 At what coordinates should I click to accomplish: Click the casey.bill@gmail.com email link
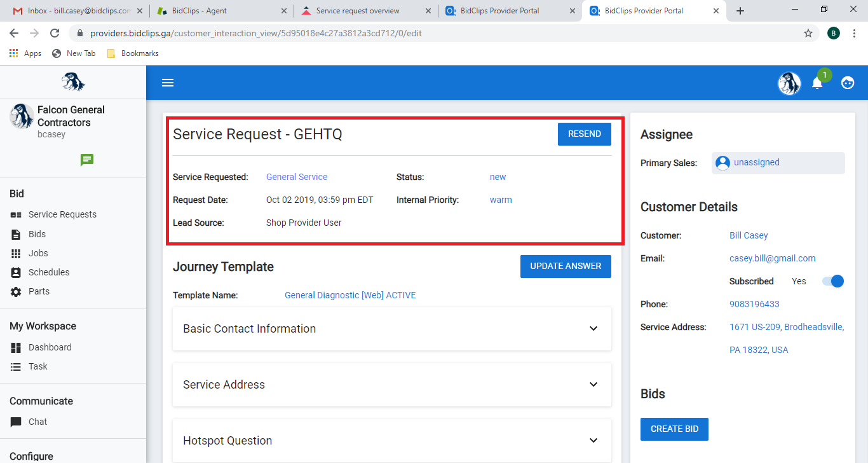point(773,258)
